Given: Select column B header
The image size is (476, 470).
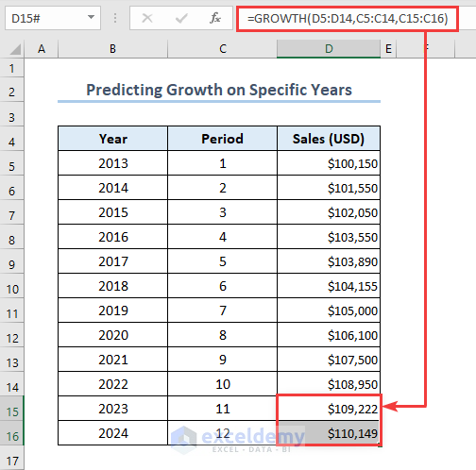Looking at the screenshot, I should 112,49.
